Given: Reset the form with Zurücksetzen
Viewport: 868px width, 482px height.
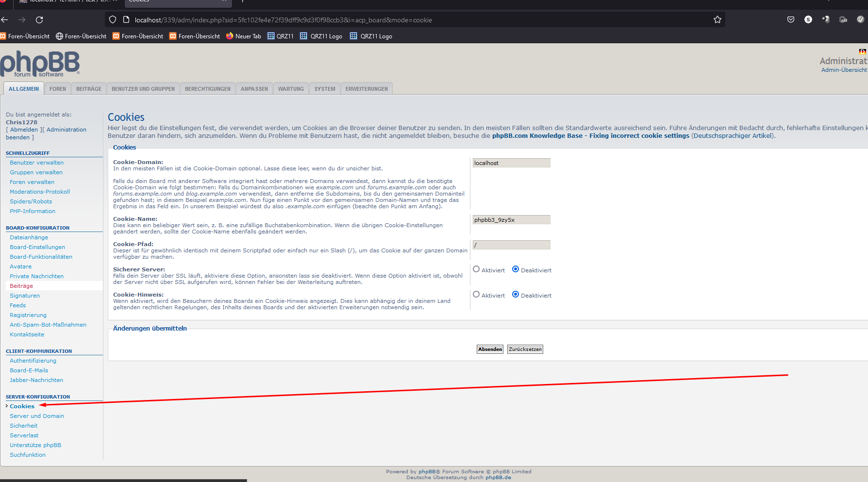Looking at the screenshot, I should 525,349.
